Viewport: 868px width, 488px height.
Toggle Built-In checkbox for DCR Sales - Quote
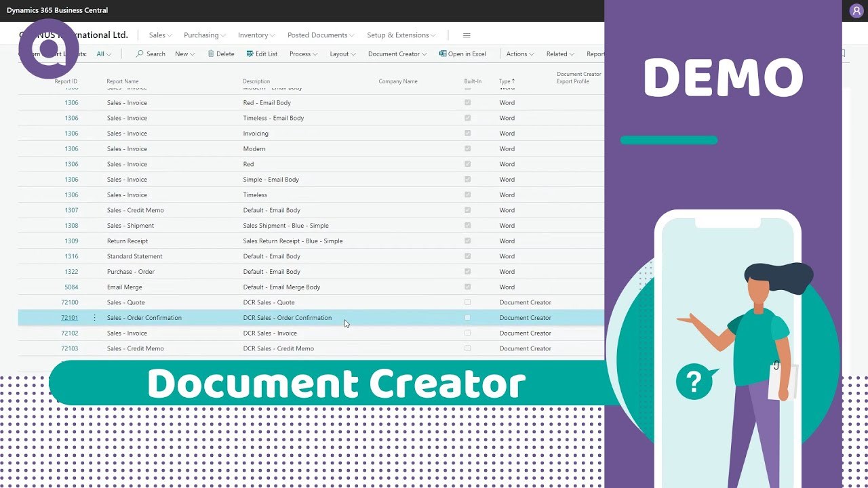point(467,302)
